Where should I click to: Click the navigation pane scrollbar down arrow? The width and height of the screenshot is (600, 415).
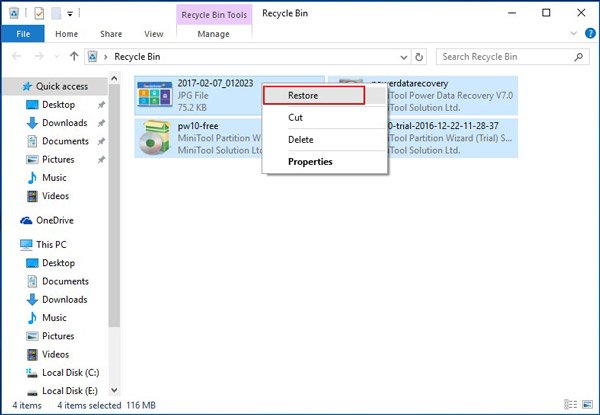click(x=114, y=390)
